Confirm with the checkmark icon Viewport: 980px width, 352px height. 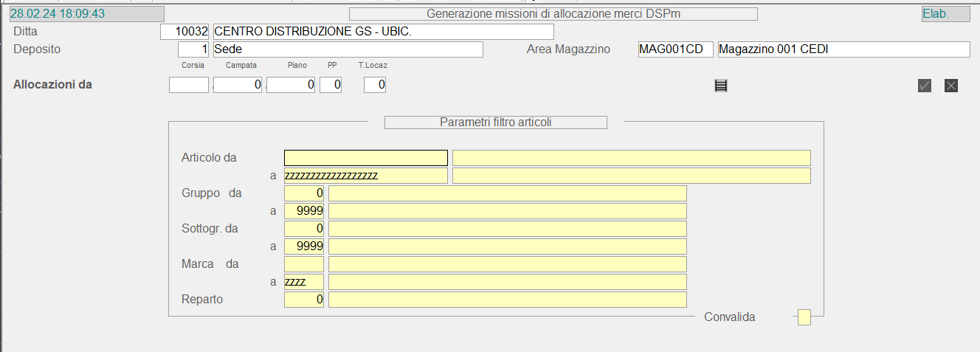[925, 86]
